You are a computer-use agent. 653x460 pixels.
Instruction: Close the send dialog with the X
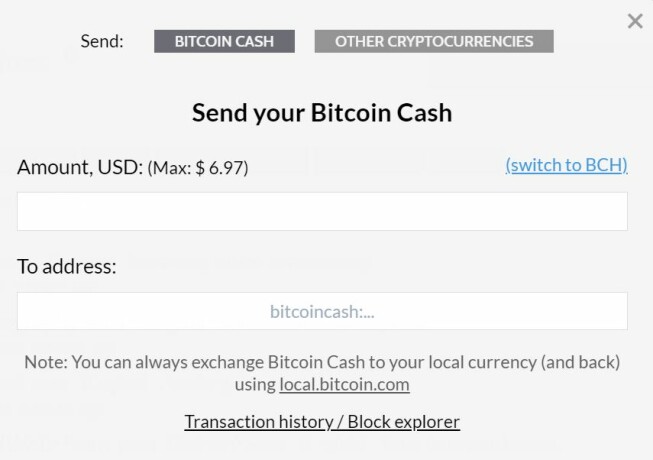(635, 21)
